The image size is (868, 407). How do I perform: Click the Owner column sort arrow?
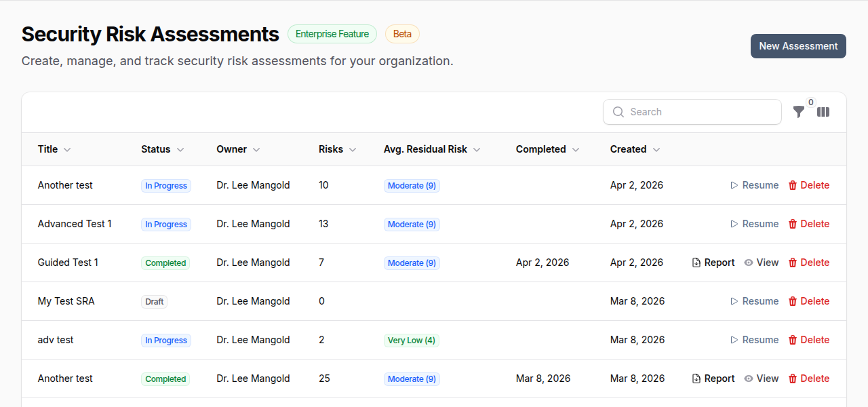[x=256, y=149]
